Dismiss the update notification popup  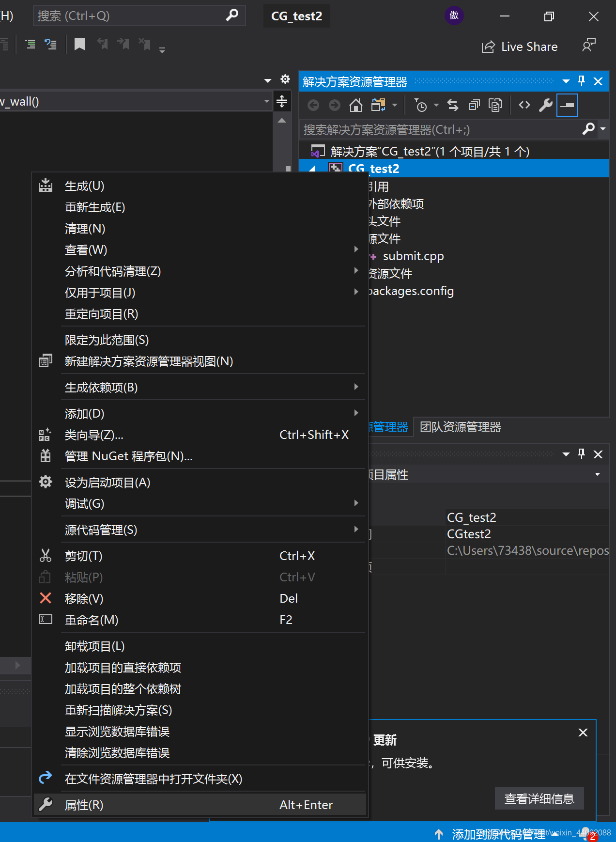[x=583, y=733]
